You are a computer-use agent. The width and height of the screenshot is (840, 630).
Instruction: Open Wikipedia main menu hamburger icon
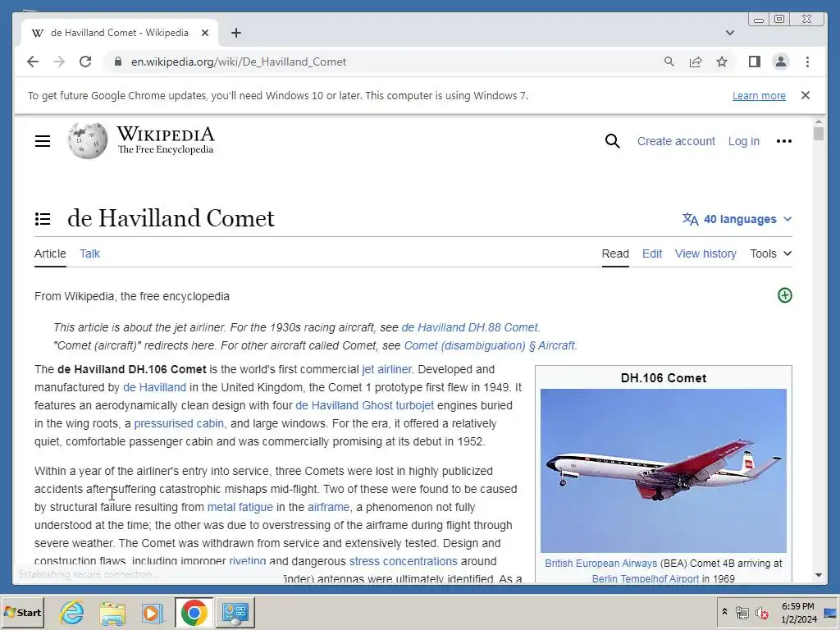pyautogui.click(x=43, y=141)
